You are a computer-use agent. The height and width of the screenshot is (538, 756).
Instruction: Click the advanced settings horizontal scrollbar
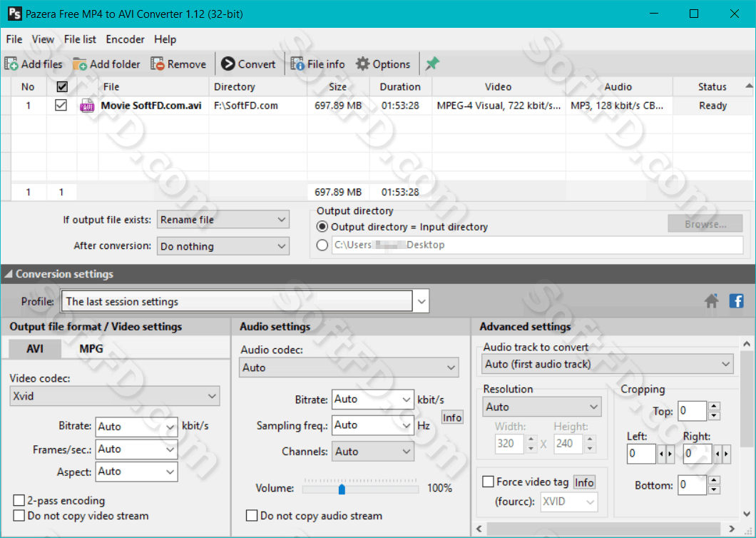click(603, 528)
